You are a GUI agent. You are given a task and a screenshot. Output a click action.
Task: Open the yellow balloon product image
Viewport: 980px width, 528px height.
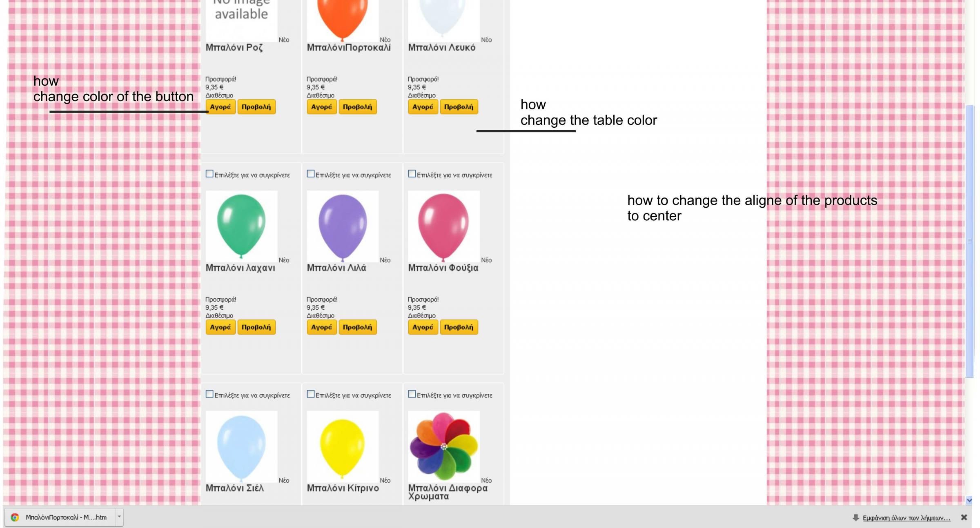(x=343, y=446)
